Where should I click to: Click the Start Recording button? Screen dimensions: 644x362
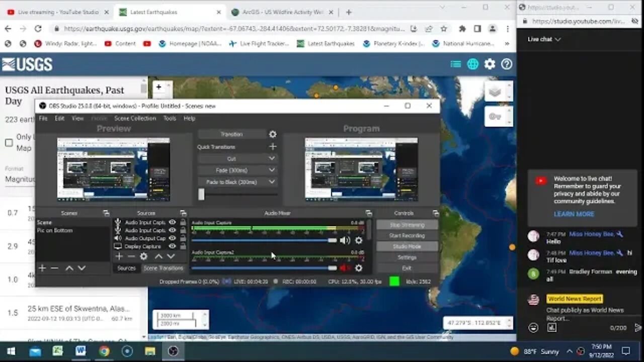coord(407,236)
